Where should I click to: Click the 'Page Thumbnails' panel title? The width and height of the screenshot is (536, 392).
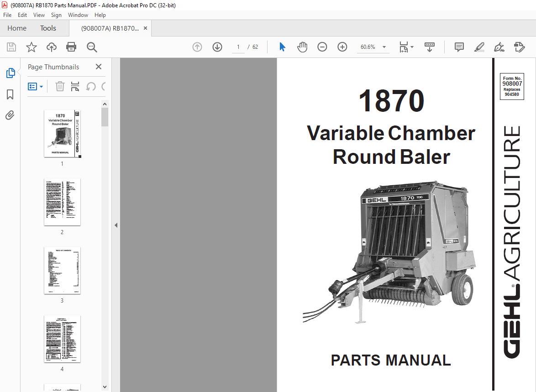[x=53, y=67]
